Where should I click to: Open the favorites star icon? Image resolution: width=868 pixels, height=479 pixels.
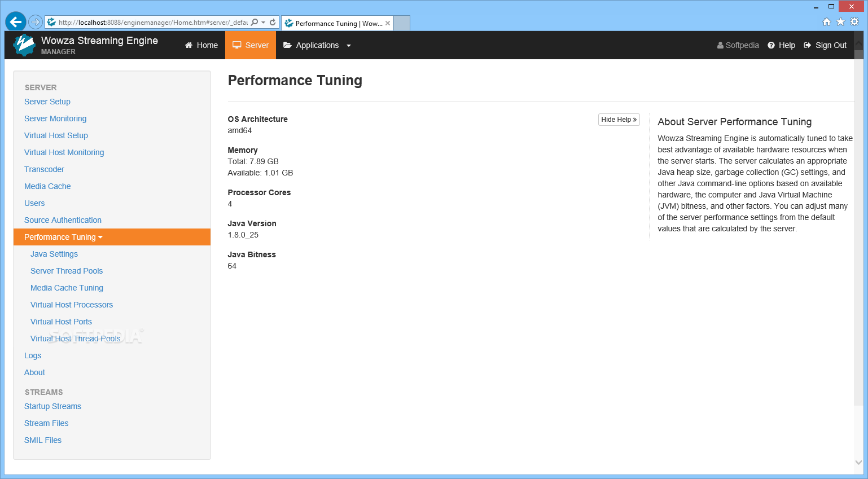(x=840, y=22)
